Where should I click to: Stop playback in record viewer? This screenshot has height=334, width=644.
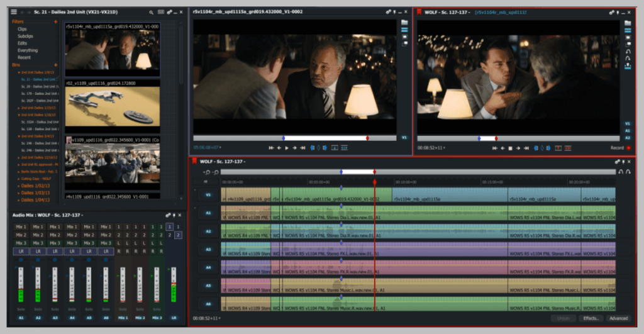click(511, 148)
